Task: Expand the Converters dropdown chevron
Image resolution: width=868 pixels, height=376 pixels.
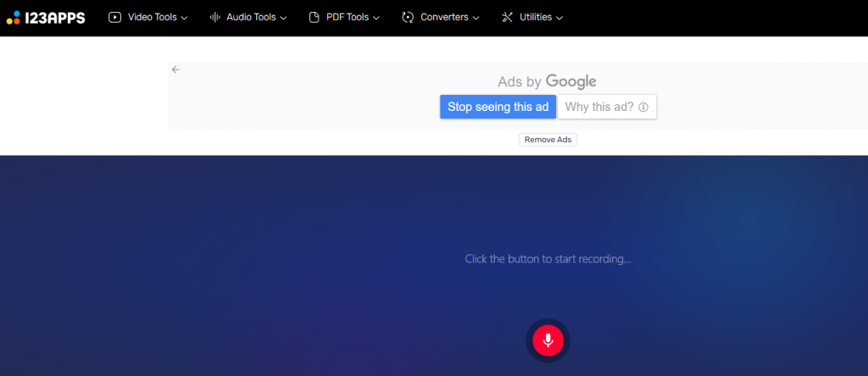Action: click(476, 18)
